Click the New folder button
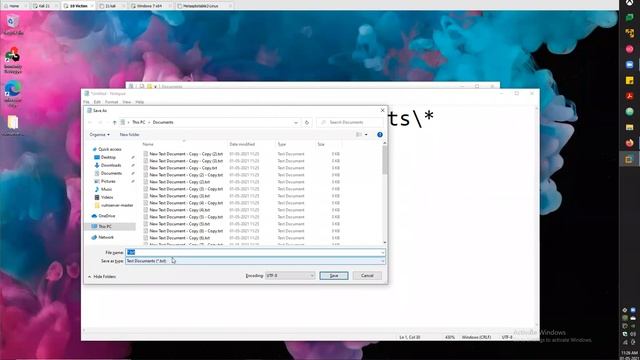Image resolution: width=640 pixels, height=360 pixels. (x=129, y=135)
